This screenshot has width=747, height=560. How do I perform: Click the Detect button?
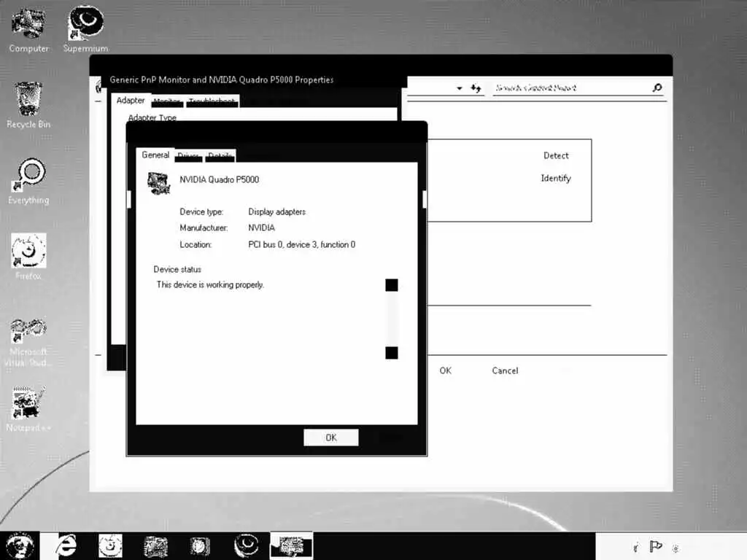pyautogui.click(x=556, y=156)
